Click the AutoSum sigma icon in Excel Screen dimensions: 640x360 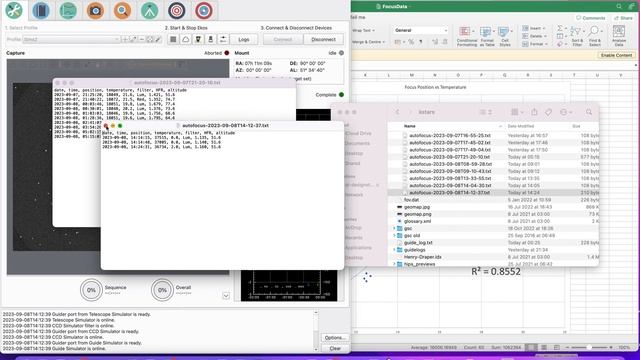click(x=560, y=28)
